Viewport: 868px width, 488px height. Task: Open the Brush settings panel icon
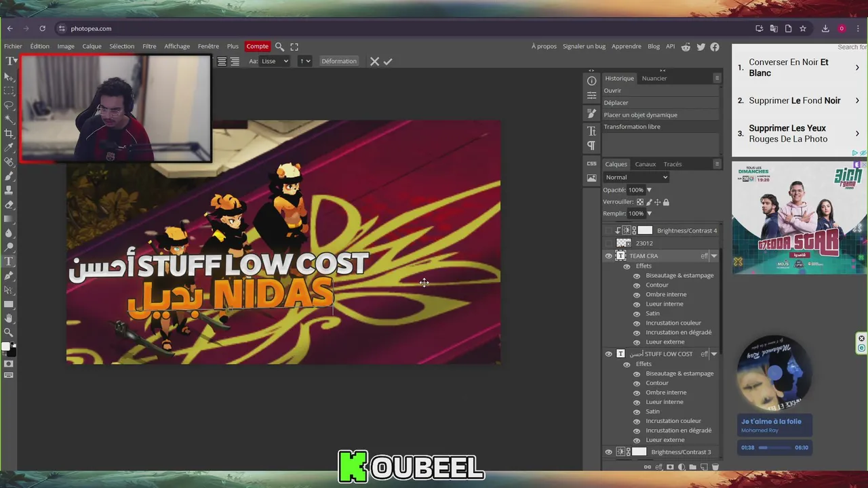click(x=591, y=113)
